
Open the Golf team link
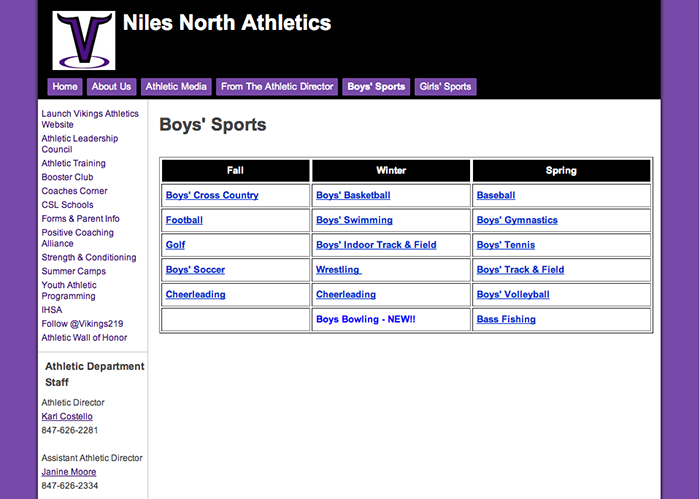[175, 245]
